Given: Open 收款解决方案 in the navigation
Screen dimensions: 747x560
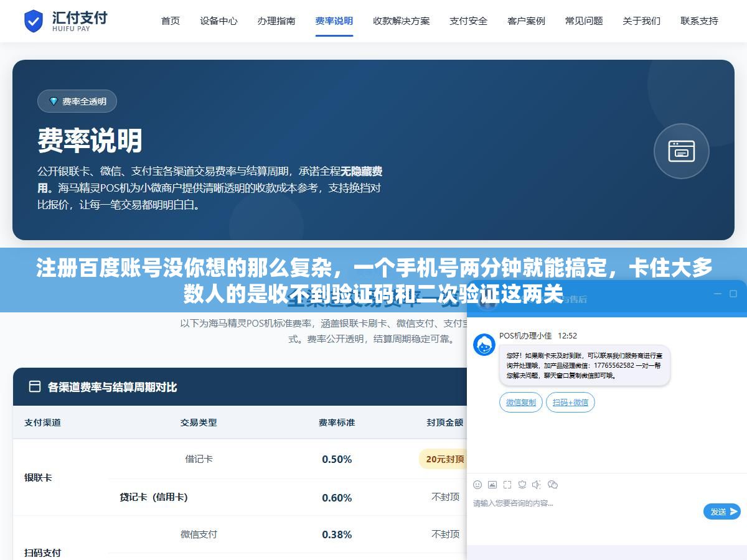Looking at the screenshot, I should (x=402, y=21).
